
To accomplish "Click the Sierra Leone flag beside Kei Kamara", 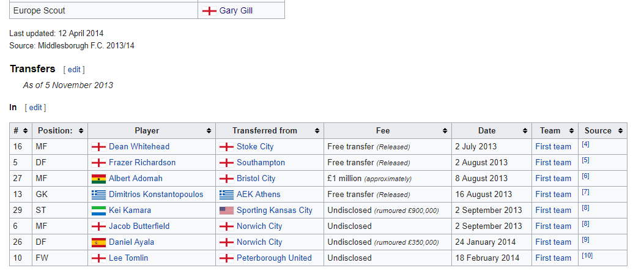I will [98, 211].
